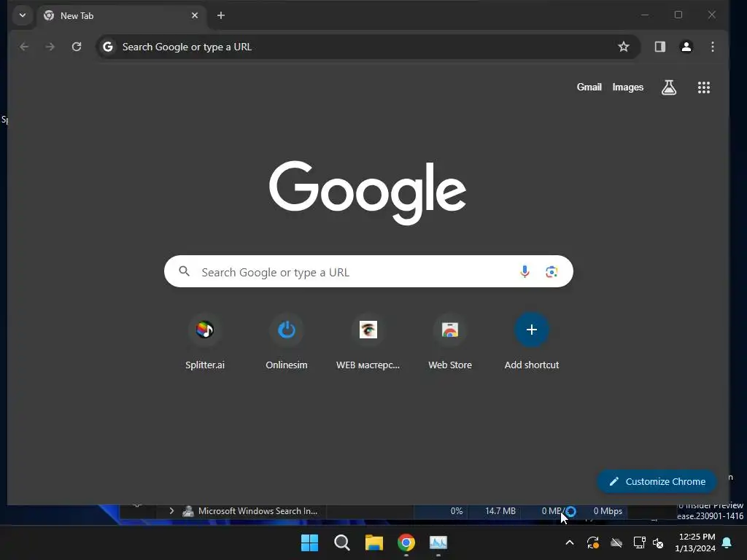The width and height of the screenshot is (747, 560).
Task: Open notifications bell icon
Action: (727, 542)
